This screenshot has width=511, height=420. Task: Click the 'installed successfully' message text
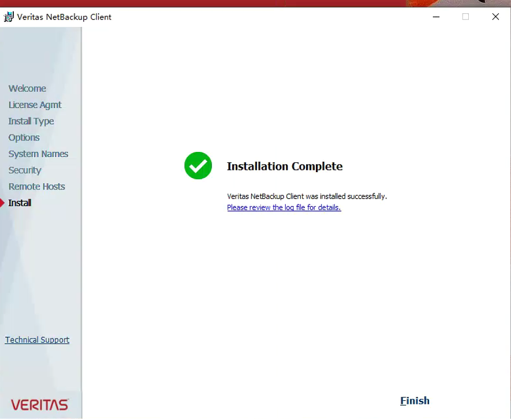coord(307,196)
